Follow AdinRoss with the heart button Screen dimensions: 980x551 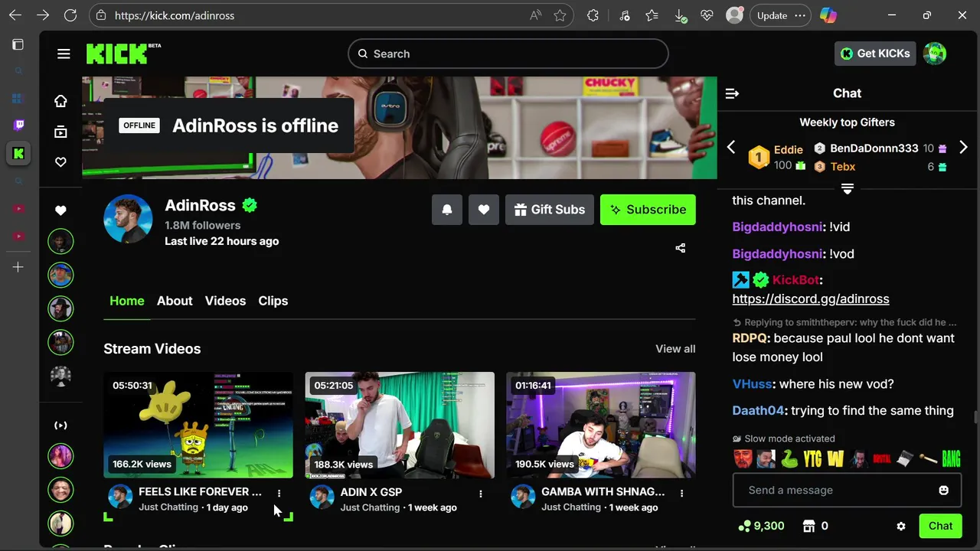click(484, 210)
